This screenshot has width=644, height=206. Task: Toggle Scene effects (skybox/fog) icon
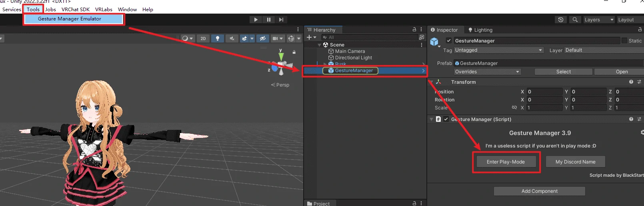244,38
